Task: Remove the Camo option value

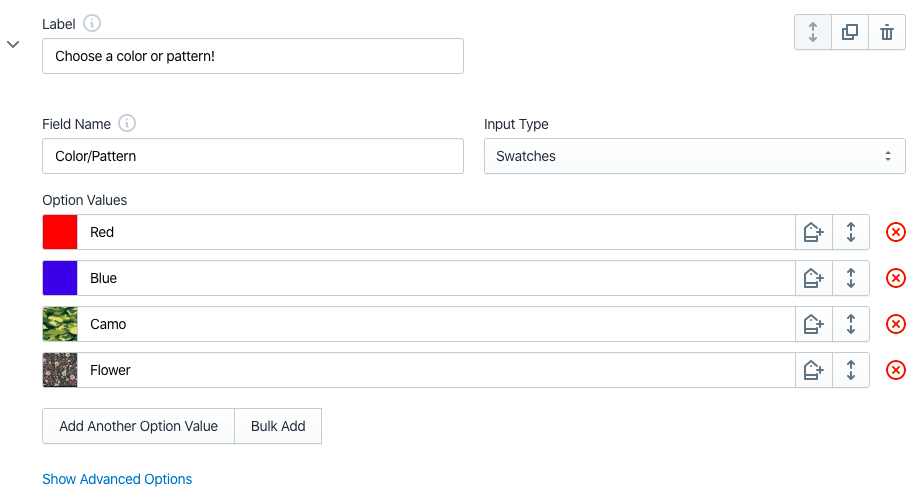Action: click(x=896, y=324)
